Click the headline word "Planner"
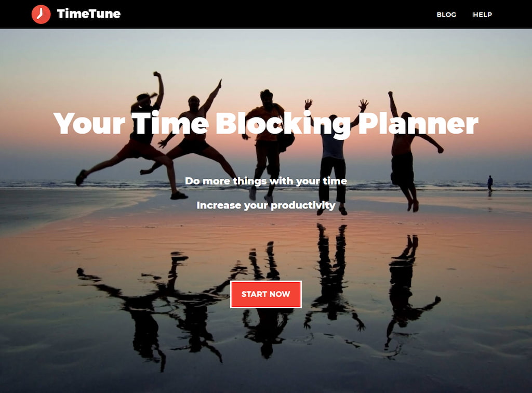 coord(418,124)
